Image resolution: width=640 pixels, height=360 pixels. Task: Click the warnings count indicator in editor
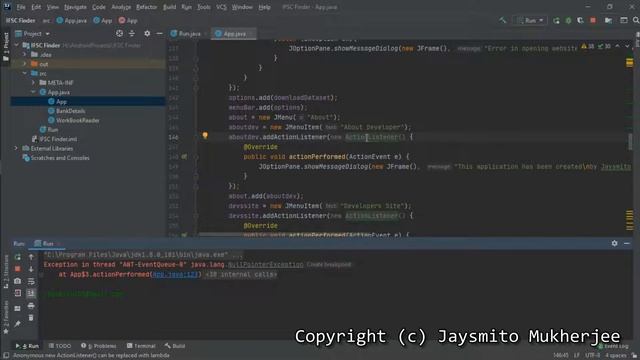(588, 47)
